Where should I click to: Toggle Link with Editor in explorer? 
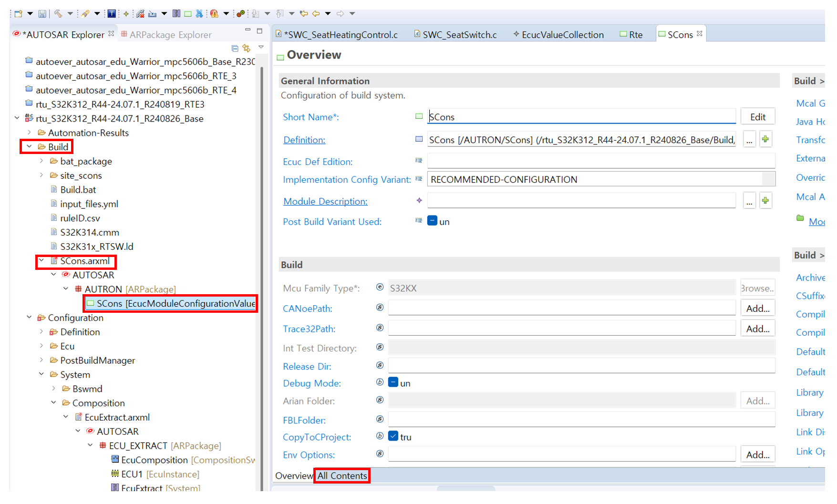click(247, 48)
